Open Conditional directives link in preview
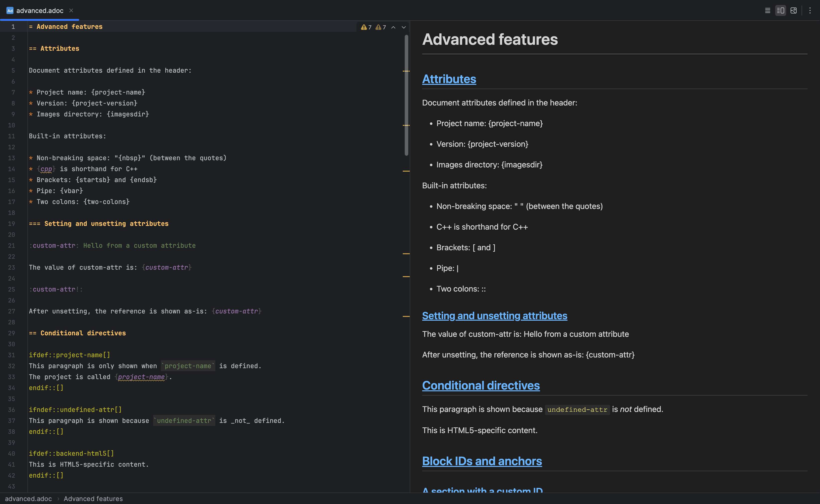 (480, 385)
